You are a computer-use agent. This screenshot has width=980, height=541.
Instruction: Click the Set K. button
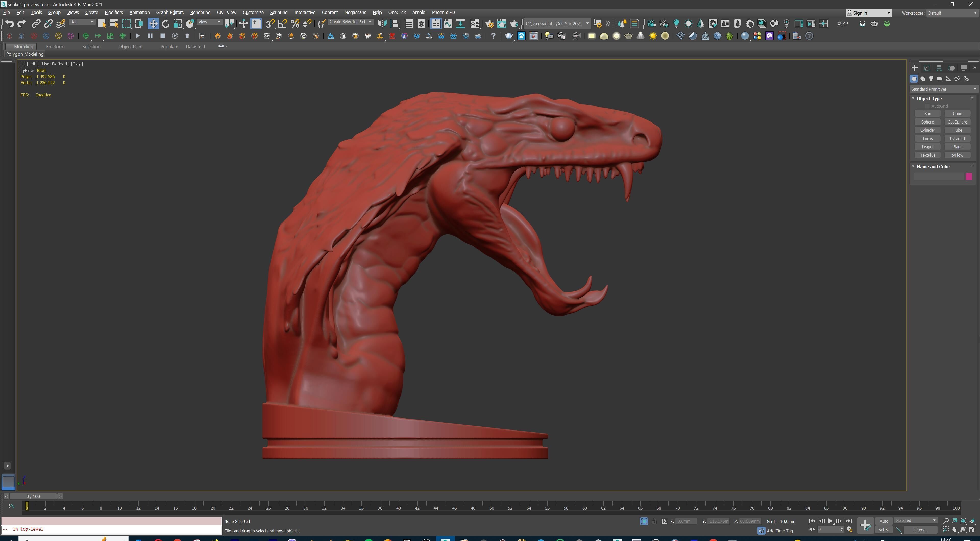(884, 530)
